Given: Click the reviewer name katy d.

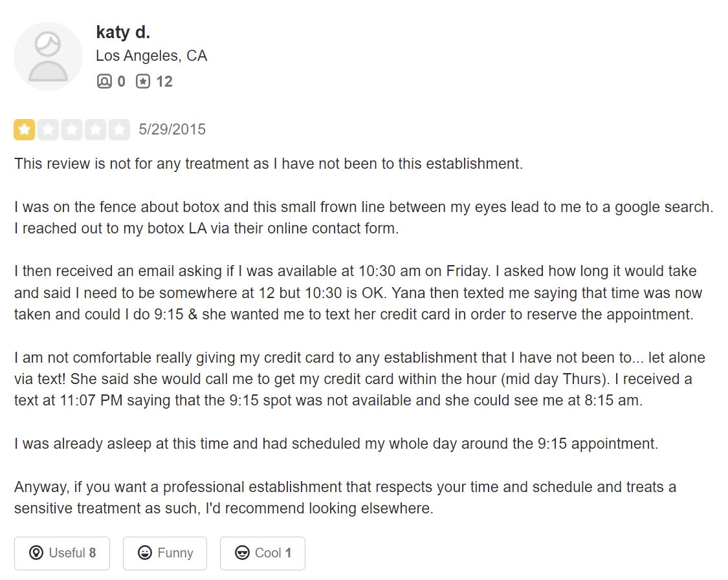Looking at the screenshot, I should tap(123, 32).
